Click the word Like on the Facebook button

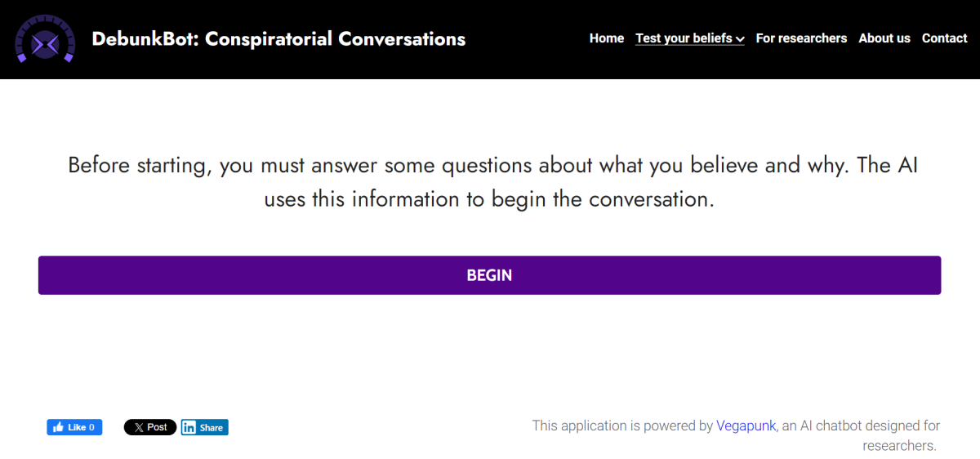pos(77,427)
